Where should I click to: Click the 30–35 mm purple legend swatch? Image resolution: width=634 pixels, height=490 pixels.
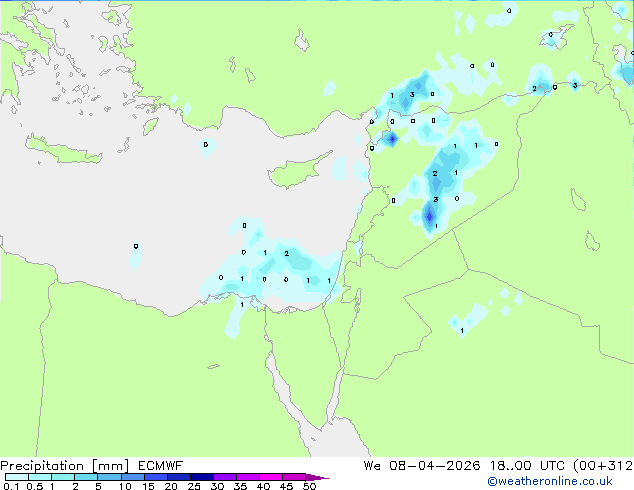tap(224, 477)
